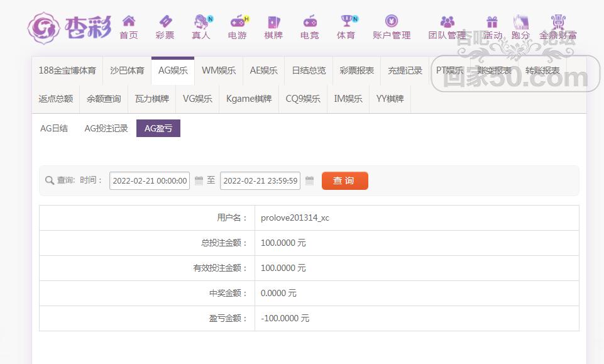Image resolution: width=604 pixels, height=364 pixels.
Task: Switch to AE娱乐 tab
Action: click(x=264, y=70)
